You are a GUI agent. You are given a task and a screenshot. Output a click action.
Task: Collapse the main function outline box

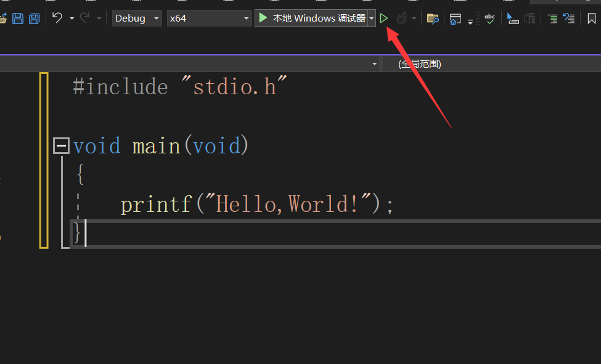click(x=61, y=145)
